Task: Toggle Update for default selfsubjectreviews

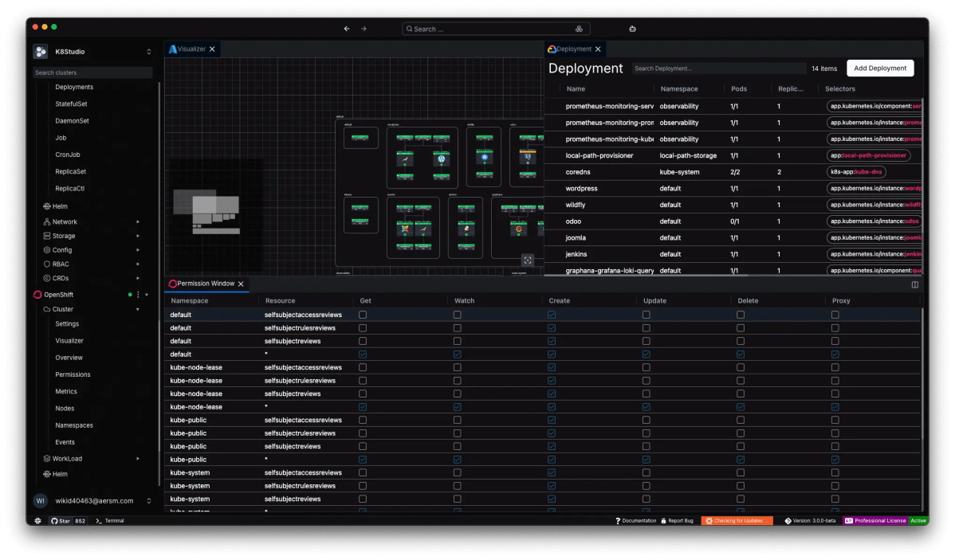Action: pos(646,342)
